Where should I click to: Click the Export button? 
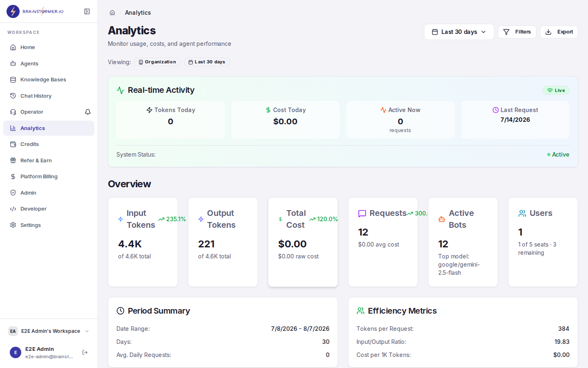pos(559,32)
